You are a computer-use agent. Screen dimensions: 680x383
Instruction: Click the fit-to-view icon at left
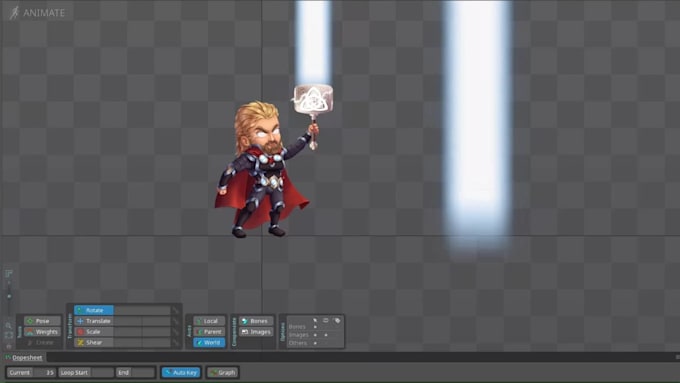(x=9, y=335)
